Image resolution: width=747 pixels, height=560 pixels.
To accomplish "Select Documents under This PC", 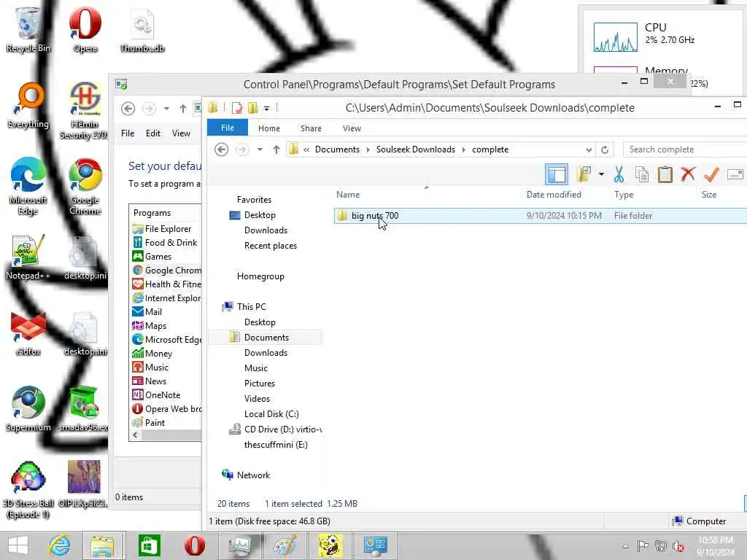I will (266, 337).
